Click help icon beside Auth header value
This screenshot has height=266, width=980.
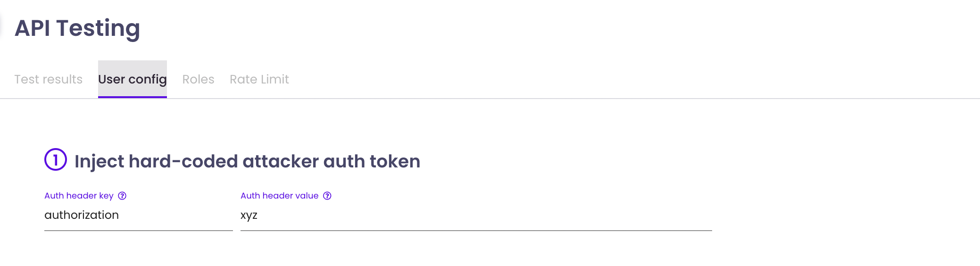click(x=327, y=196)
